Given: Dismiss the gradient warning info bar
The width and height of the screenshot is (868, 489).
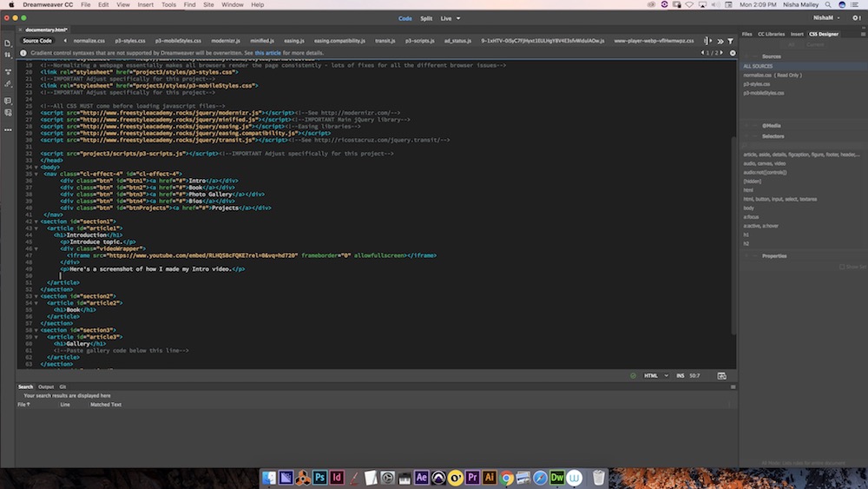Looking at the screenshot, I should pos(733,53).
